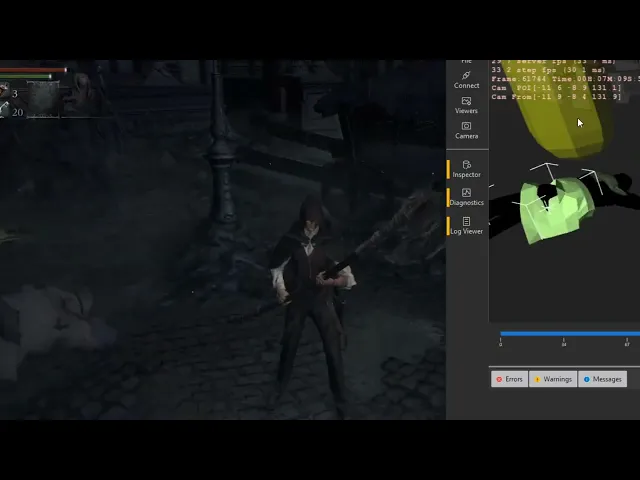Viewport: 640px width, 480px height.
Task: Click the bullet count showing 20
Action: coord(17,112)
